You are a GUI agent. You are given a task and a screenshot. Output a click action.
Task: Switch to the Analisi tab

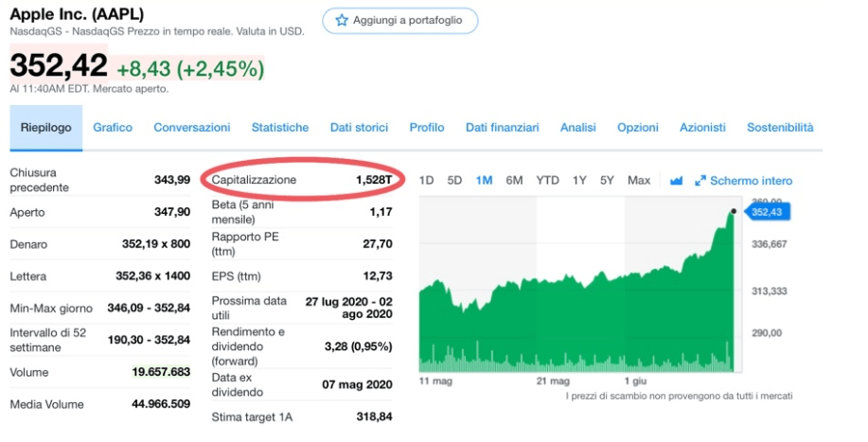pos(578,128)
